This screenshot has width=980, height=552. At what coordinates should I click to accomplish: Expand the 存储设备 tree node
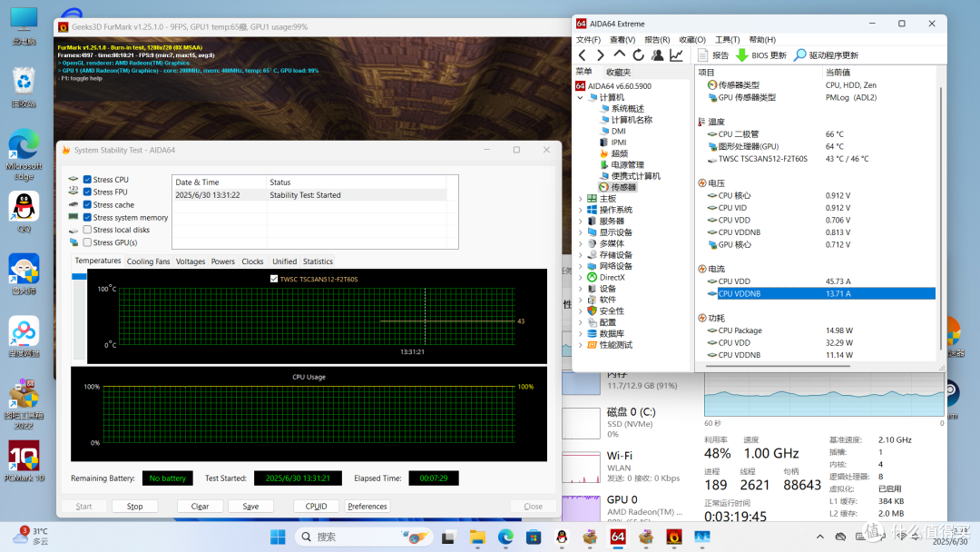point(581,255)
